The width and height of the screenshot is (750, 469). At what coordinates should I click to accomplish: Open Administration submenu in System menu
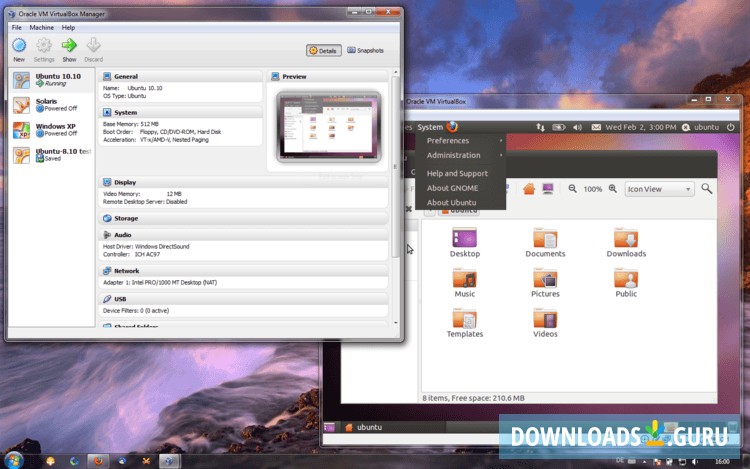coord(461,155)
